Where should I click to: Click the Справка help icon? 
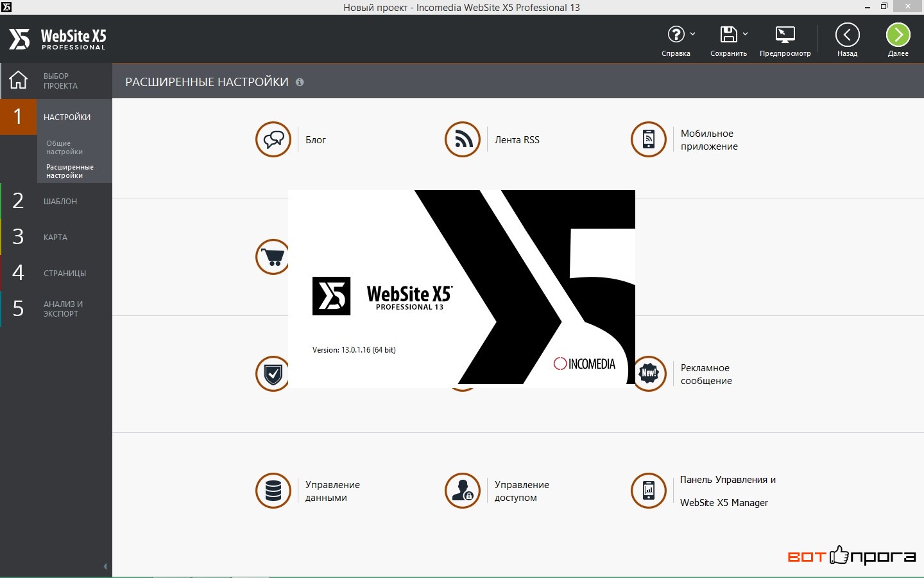[x=676, y=34]
